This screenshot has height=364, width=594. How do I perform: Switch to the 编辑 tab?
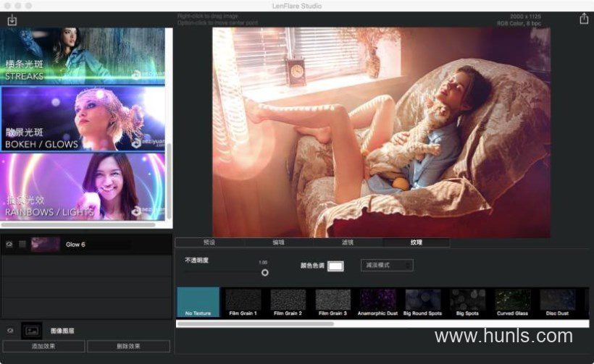click(278, 242)
